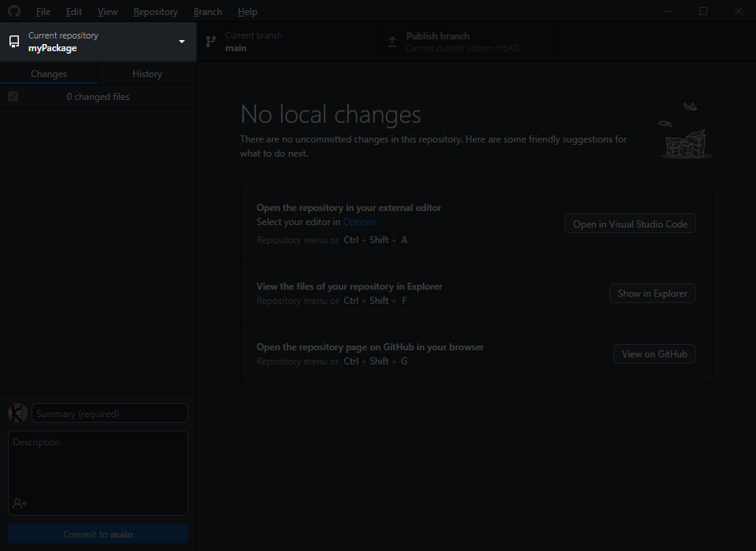This screenshot has height=551, width=756.
Task: Click the View on GitHub button
Action: click(x=654, y=354)
